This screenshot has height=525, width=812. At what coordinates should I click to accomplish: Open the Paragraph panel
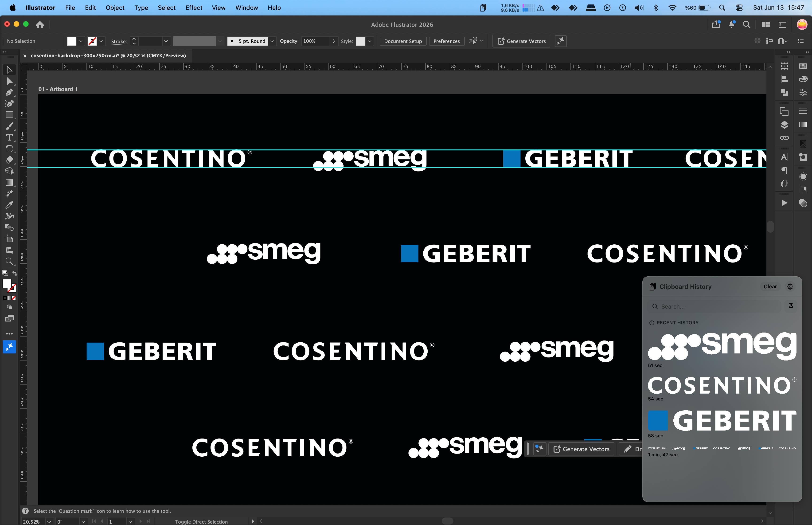[785, 170]
